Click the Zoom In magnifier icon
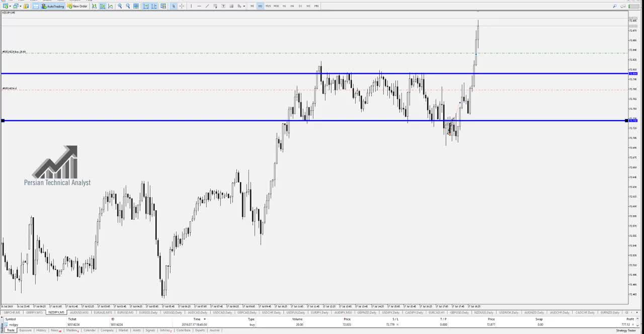644x334 pixels. click(120, 6)
